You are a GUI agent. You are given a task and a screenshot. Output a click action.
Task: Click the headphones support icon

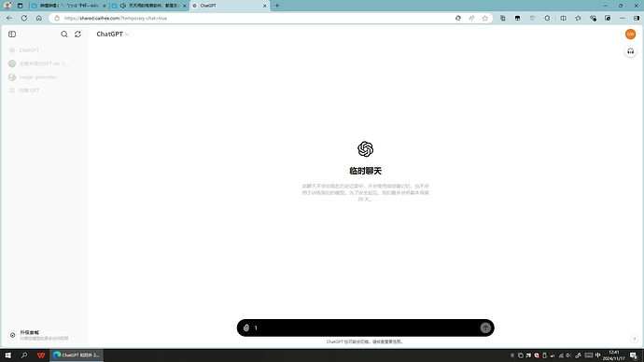pos(630,51)
